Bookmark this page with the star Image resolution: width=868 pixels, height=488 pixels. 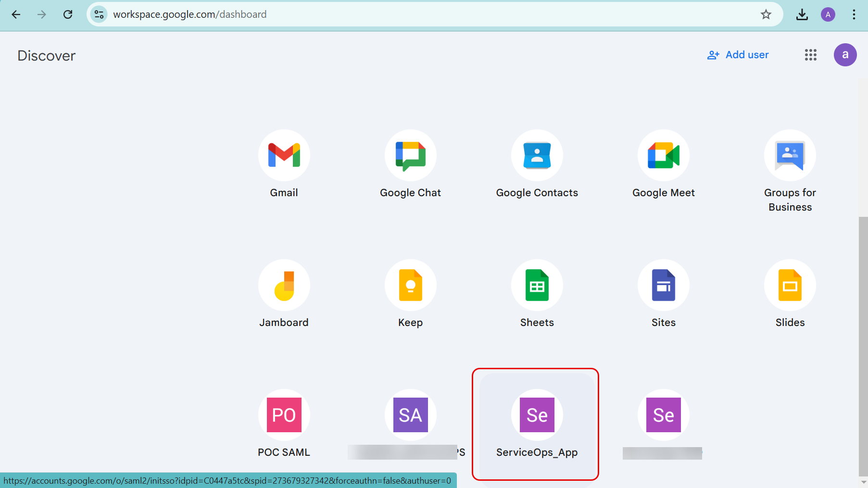[x=766, y=14]
